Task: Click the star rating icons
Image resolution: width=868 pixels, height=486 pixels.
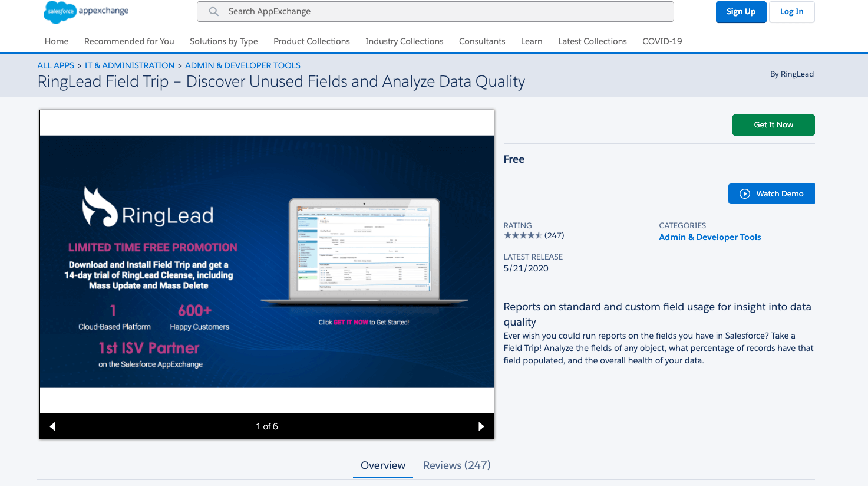Action: tap(523, 235)
